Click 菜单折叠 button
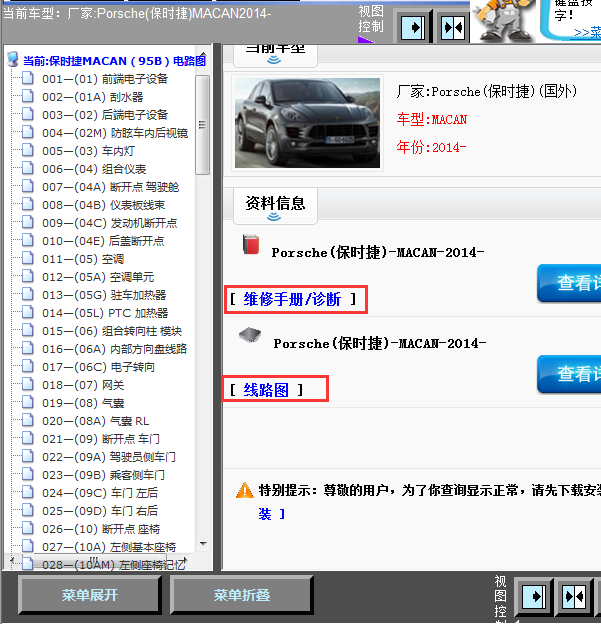The width and height of the screenshot is (601, 624). click(242, 595)
